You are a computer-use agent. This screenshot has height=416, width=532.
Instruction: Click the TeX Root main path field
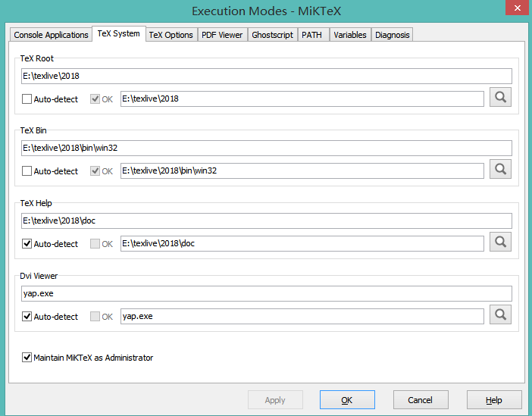point(266,76)
